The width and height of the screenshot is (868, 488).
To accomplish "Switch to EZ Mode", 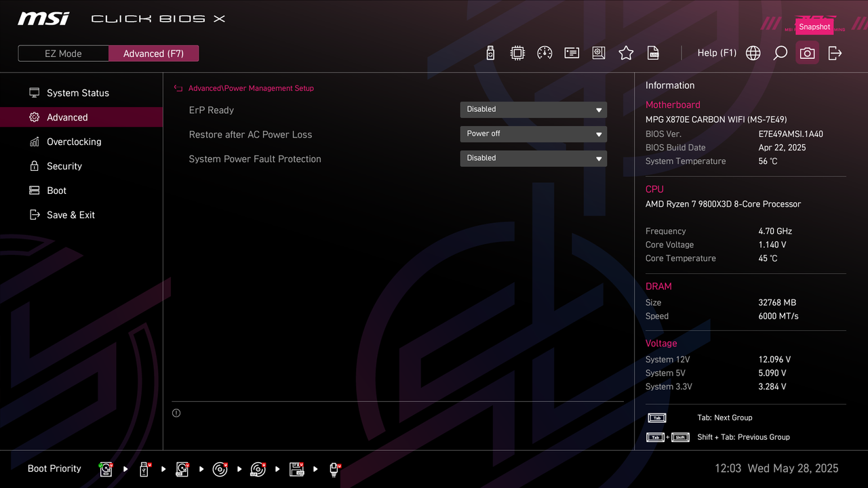I will 63,54.
